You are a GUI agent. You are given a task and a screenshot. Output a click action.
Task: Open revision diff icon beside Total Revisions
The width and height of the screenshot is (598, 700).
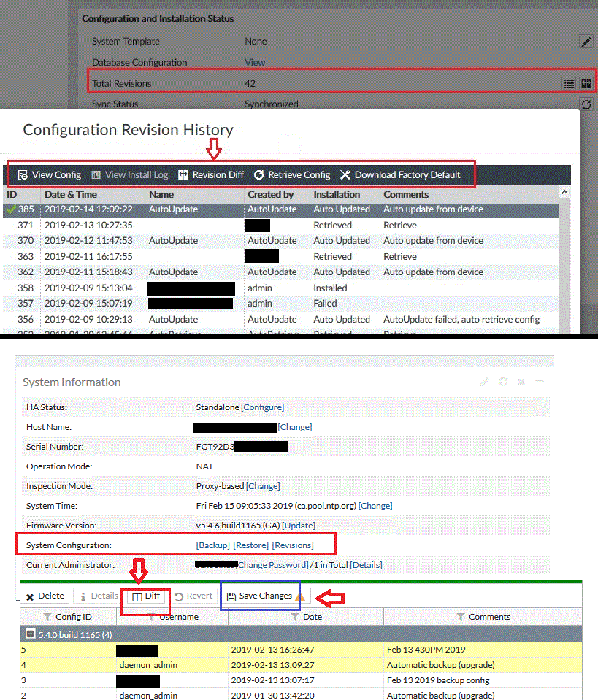tap(586, 83)
